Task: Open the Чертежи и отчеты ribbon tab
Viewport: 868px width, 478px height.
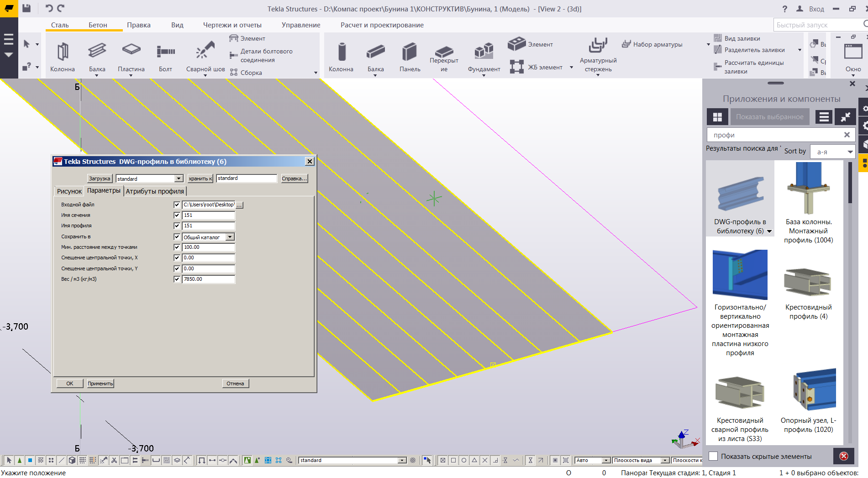Action: [232, 25]
